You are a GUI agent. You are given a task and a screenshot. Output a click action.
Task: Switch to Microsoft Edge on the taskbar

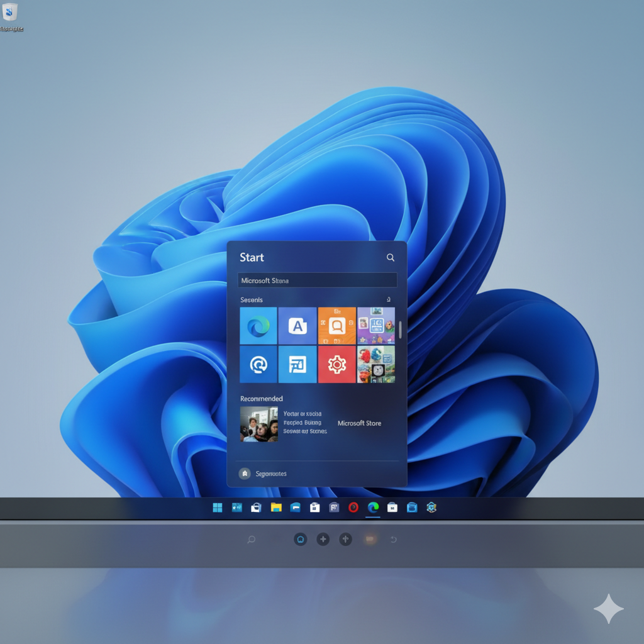coord(373,508)
